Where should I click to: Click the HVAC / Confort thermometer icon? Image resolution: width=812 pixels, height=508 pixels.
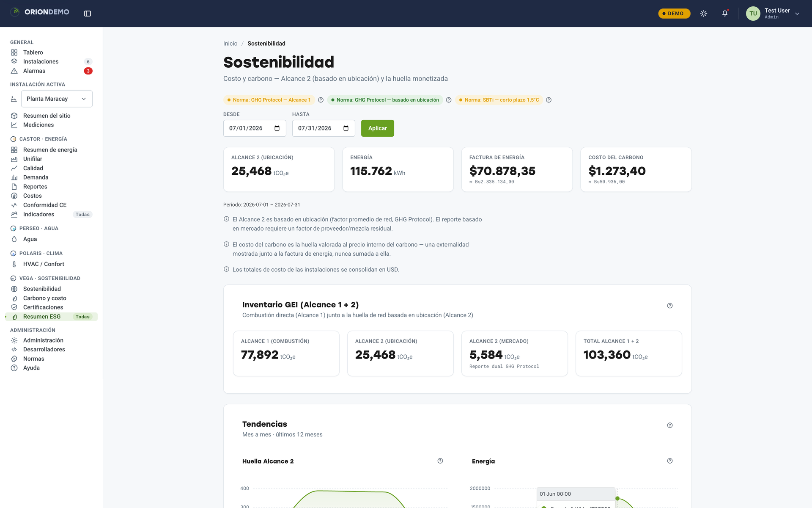(14, 264)
